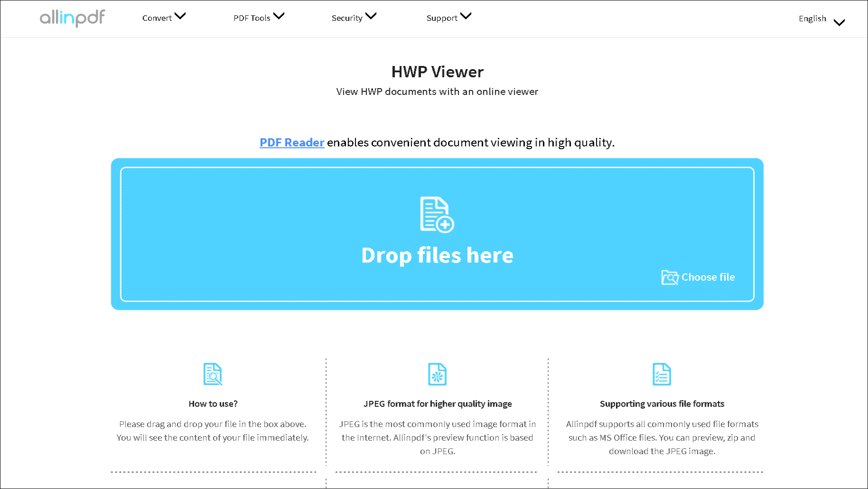Click the Drop files here area
The height and width of the screenshot is (489, 868).
point(437,255)
